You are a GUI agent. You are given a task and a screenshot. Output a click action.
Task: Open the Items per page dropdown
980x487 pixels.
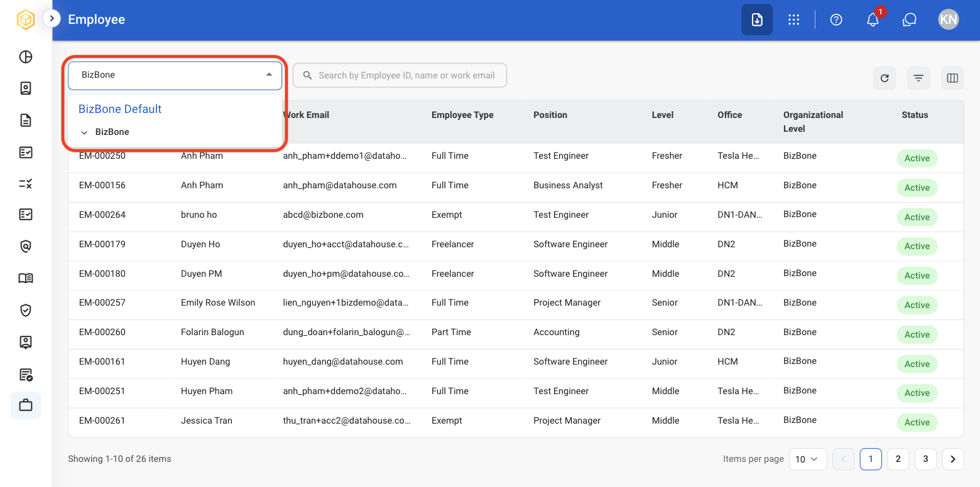point(807,459)
